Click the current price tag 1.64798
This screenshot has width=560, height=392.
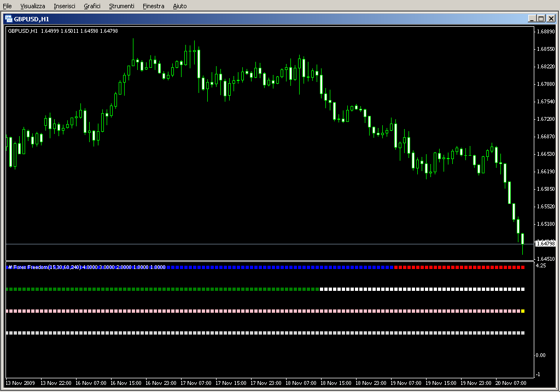545,243
